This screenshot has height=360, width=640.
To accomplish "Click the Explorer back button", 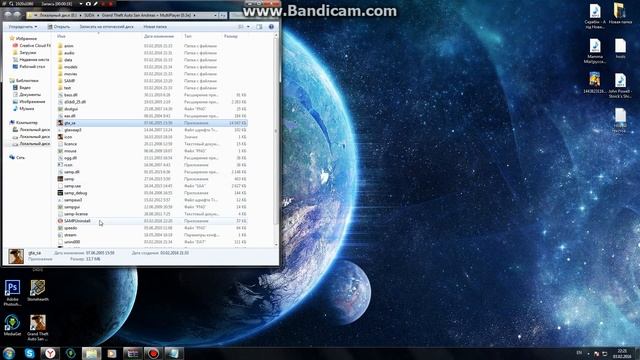I will pos(8,15).
